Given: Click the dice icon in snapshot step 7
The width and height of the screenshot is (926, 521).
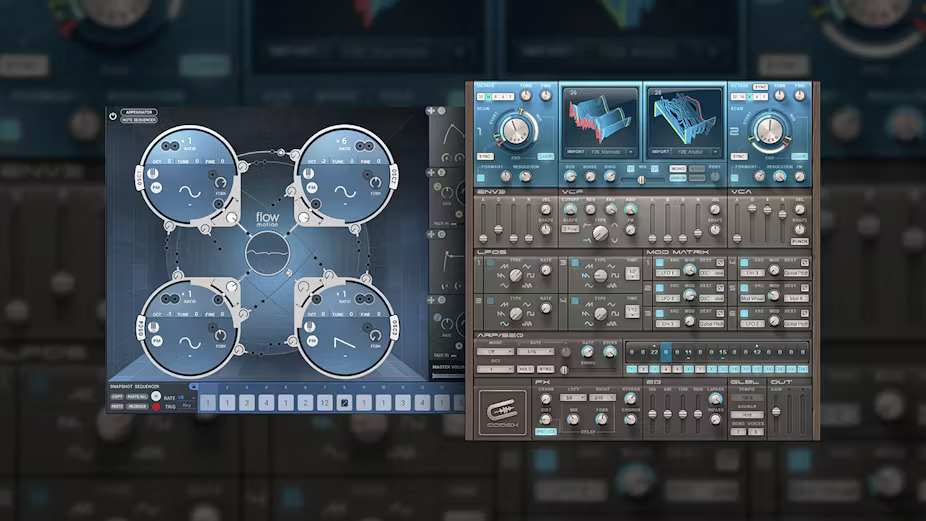Looking at the screenshot, I should coord(344,403).
